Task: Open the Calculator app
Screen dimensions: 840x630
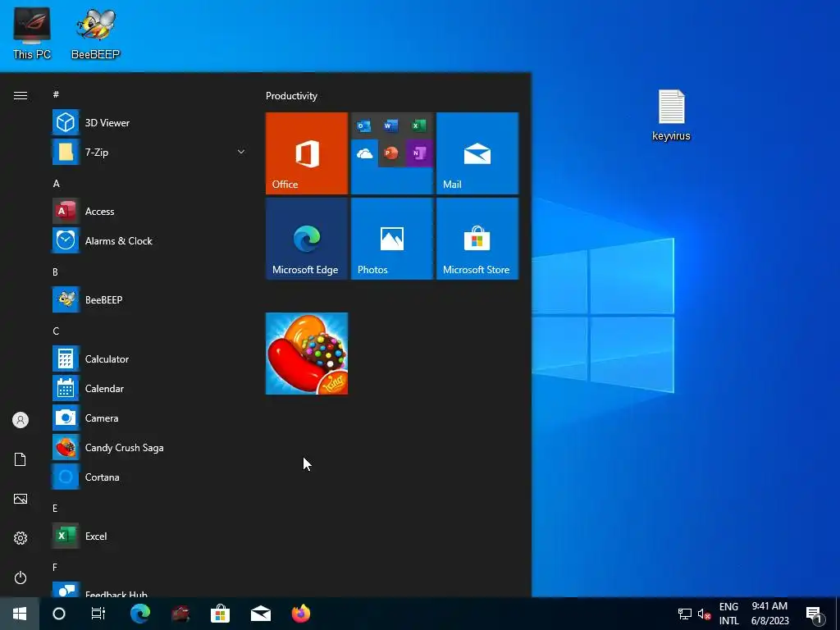Action: [149, 359]
